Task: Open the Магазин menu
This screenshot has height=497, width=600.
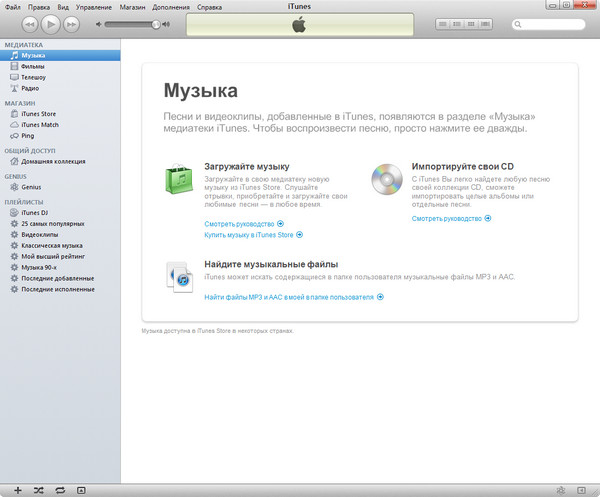Action: [x=132, y=7]
